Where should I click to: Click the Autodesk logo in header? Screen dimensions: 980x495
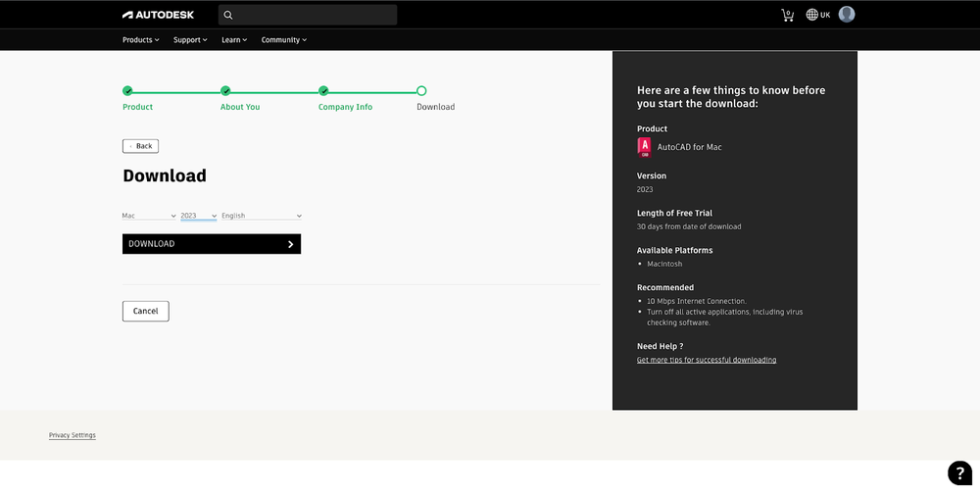click(x=158, y=15)
